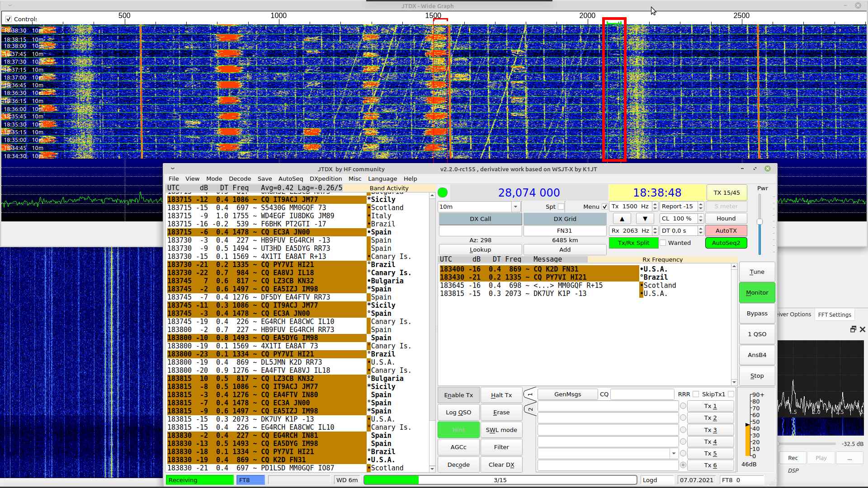The image size is (868, 488).
Task: Click the down arrow frequency button
Action: pyautogui.click(x=645, y=219)
